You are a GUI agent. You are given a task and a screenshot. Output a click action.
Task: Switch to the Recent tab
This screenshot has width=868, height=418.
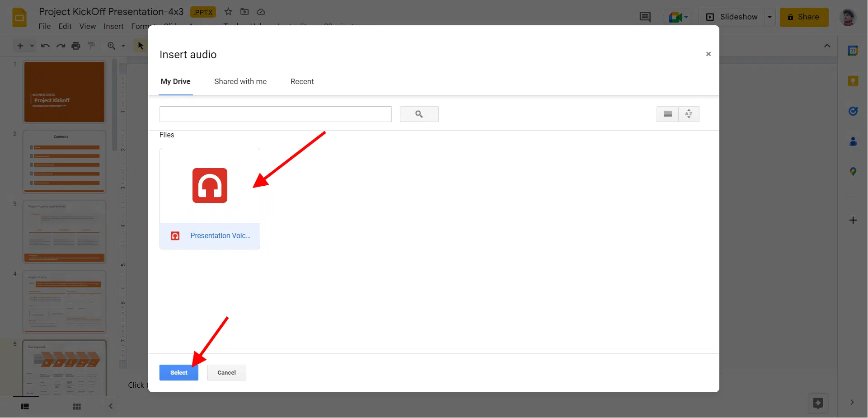tap(302, 82)
